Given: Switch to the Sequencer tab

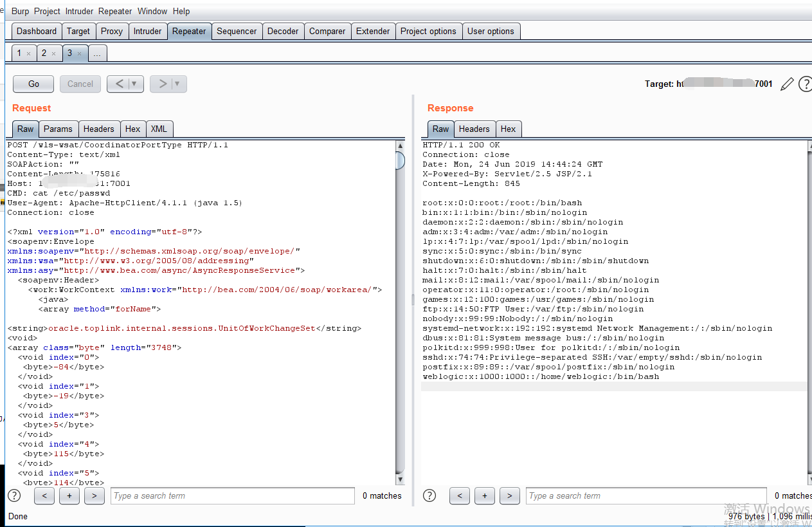Looking at the screenshot, I should point(237,31).
